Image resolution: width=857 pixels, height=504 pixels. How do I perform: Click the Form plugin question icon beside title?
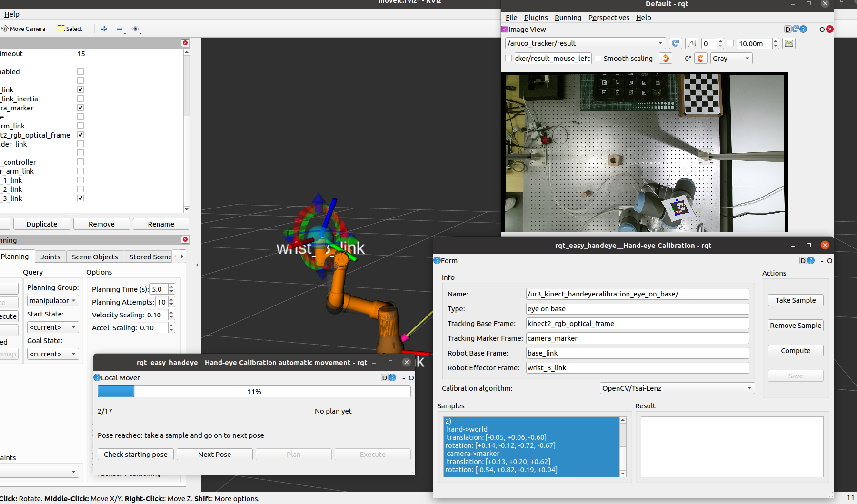437,260
